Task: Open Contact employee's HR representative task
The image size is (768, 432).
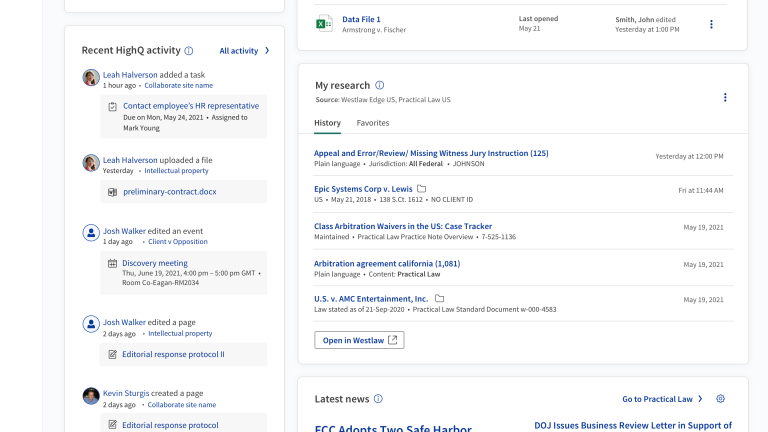Action: click(190, 105)
